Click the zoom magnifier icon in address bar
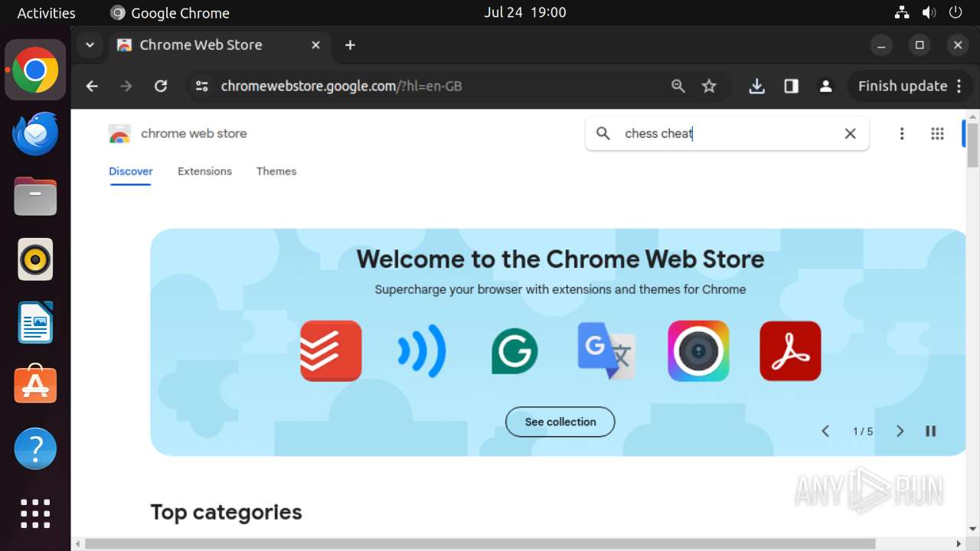The image size is (980, 551). click(678, 86)
